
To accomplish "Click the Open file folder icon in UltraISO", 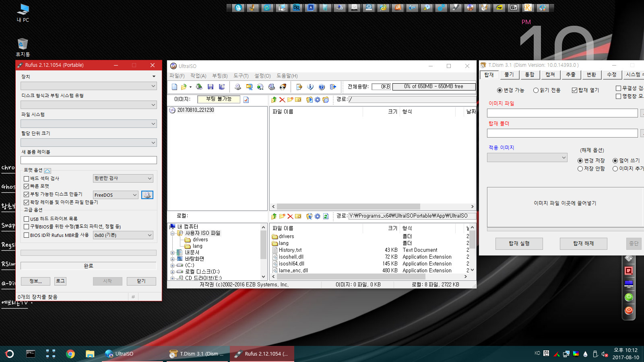I will click(x=184, y=87).
